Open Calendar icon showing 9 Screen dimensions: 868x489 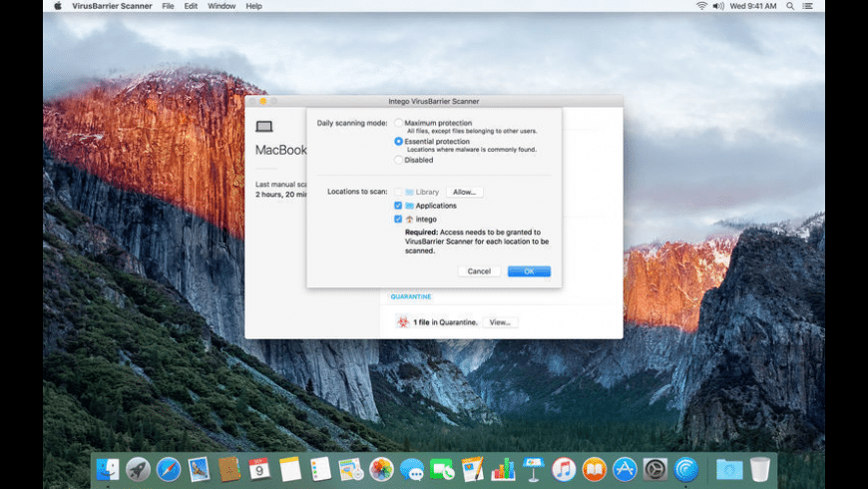click(x=259, y=470)
